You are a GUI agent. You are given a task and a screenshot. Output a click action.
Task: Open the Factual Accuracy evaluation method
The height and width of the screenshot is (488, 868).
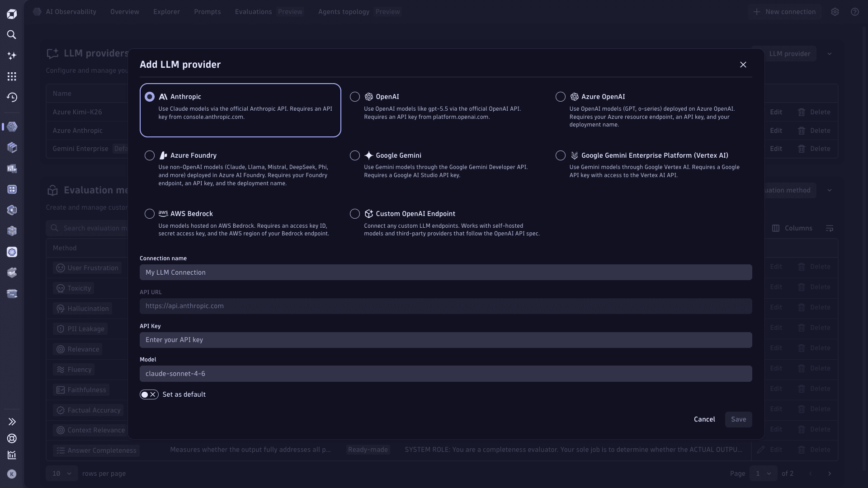(88, 410)
